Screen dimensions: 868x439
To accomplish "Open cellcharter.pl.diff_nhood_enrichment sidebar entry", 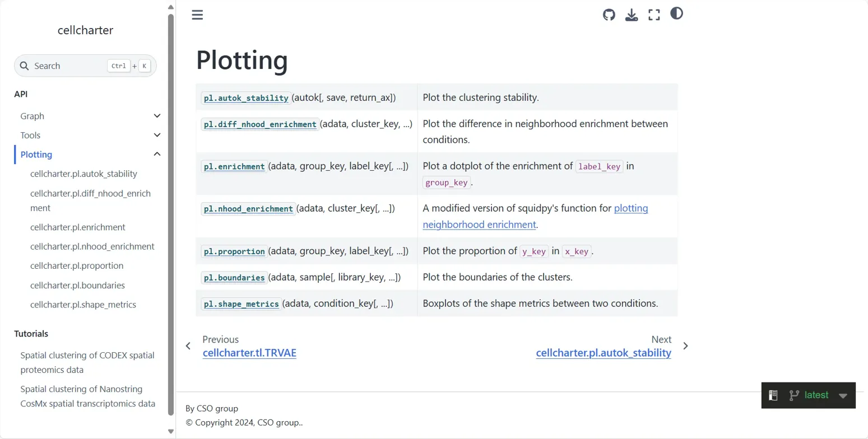I will point(90,200).
